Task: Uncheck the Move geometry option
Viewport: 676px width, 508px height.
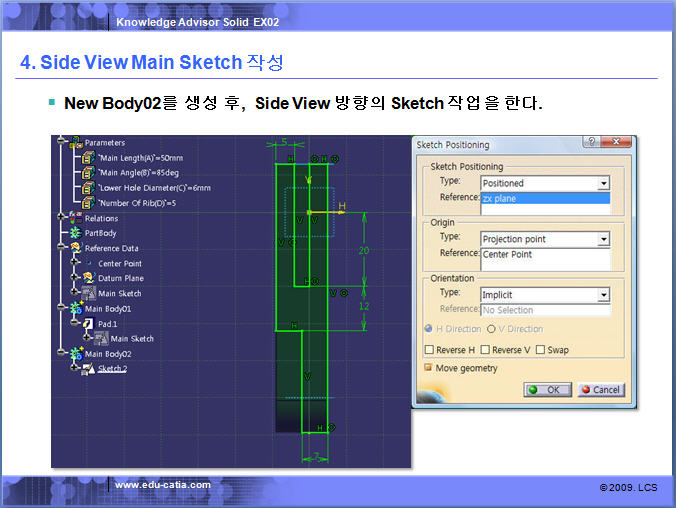Action: pos(429,368)
